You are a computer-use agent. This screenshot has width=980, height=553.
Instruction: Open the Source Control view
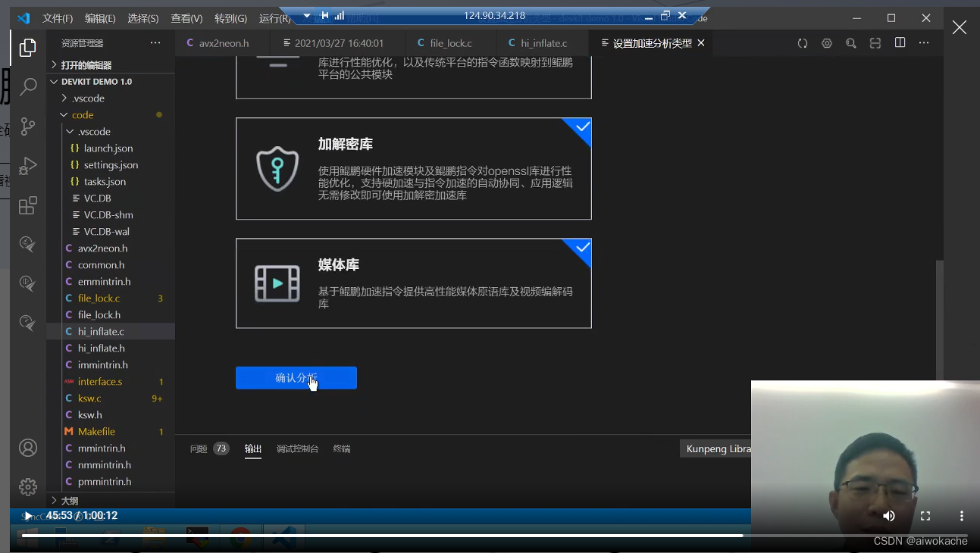(x=28, y=127)
